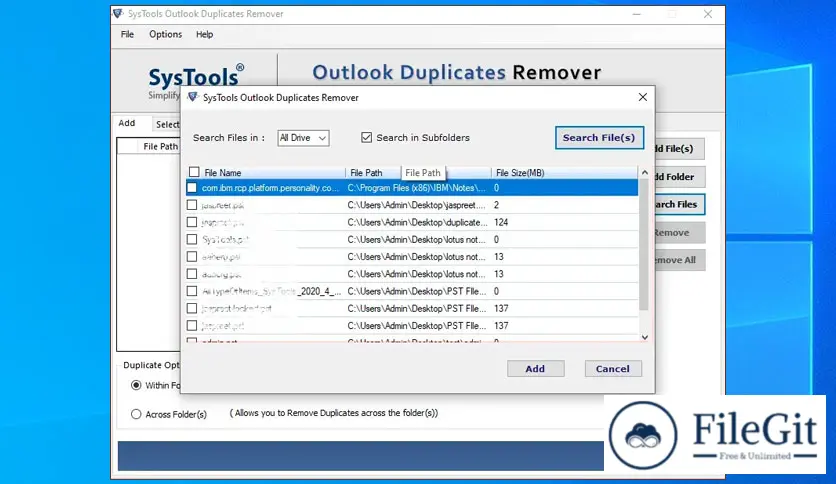Sort by the File Name column header
Image resolution: width=836 pixels, height=484 pixels.
266,173
